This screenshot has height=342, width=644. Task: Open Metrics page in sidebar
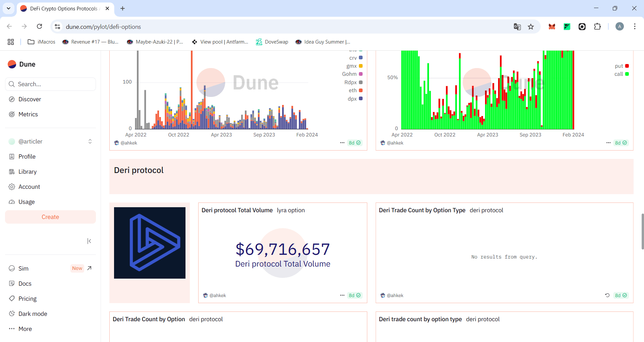[x=28, y=114]
